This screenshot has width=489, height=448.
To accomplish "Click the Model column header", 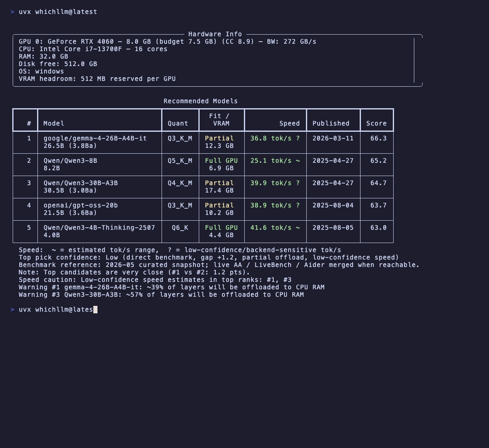I will click(54, 123).
